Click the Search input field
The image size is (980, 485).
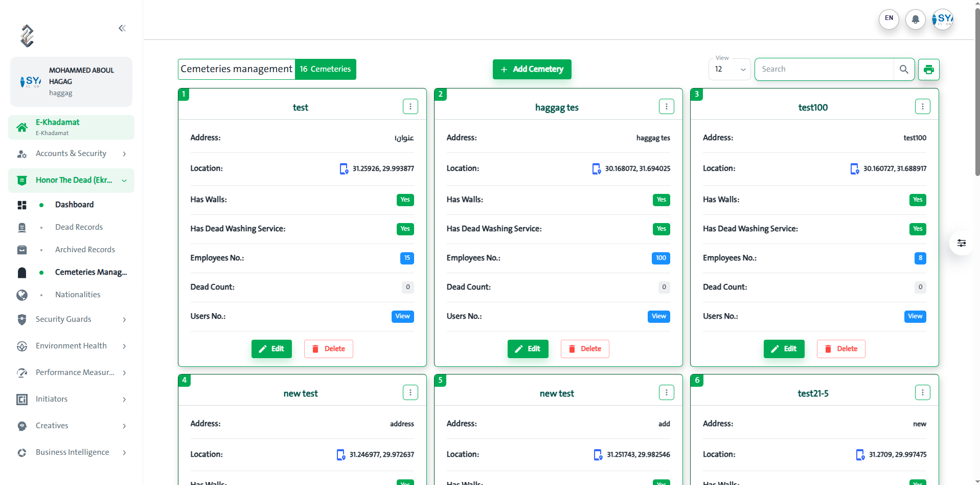click(x=824, y=70)
